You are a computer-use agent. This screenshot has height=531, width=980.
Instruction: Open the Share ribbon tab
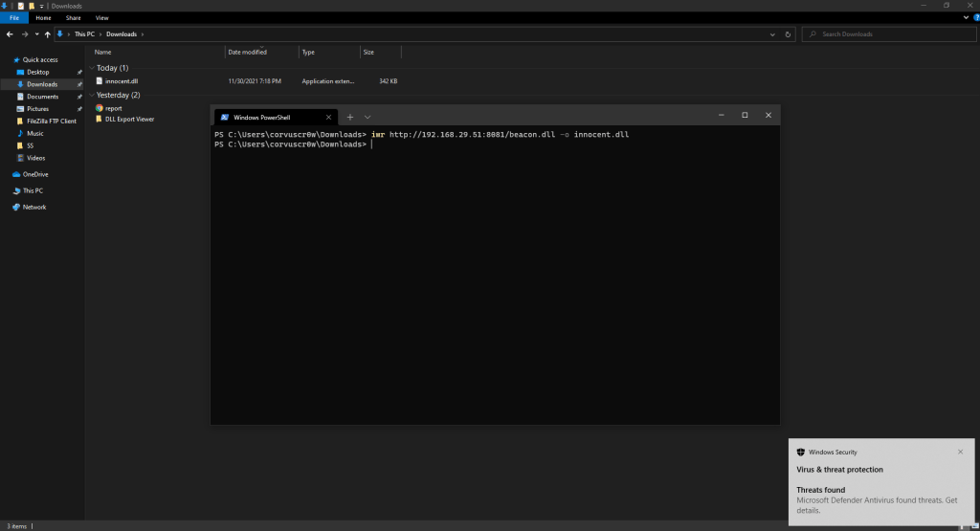coord(73,18)
